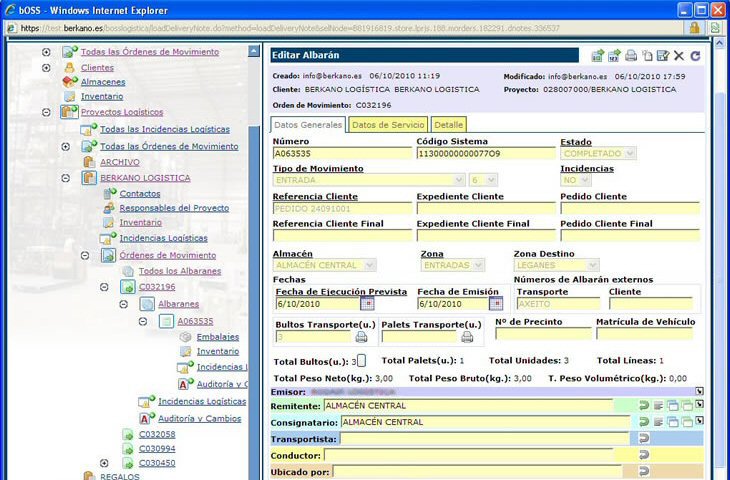Collapse the C032196 order tree node
730x480 pixels.
[104, 286]
